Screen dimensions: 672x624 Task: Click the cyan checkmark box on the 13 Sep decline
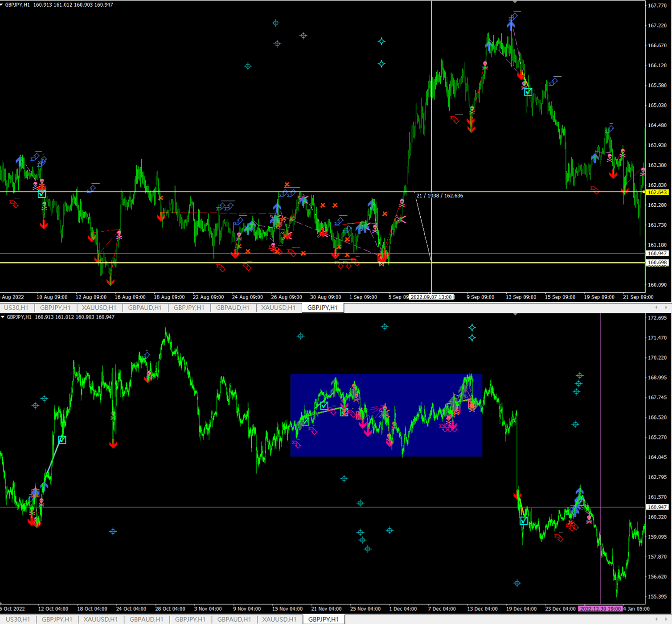click(528, 92)
